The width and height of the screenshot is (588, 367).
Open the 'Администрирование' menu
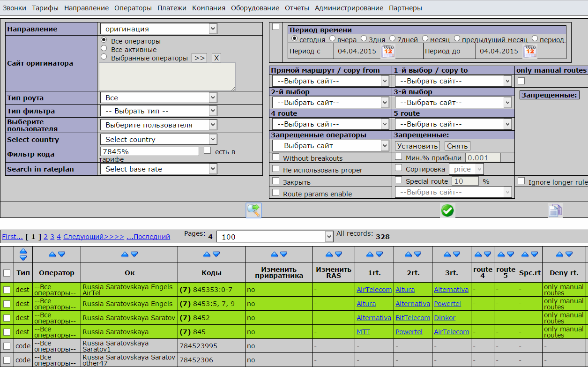tap(349, 8)
